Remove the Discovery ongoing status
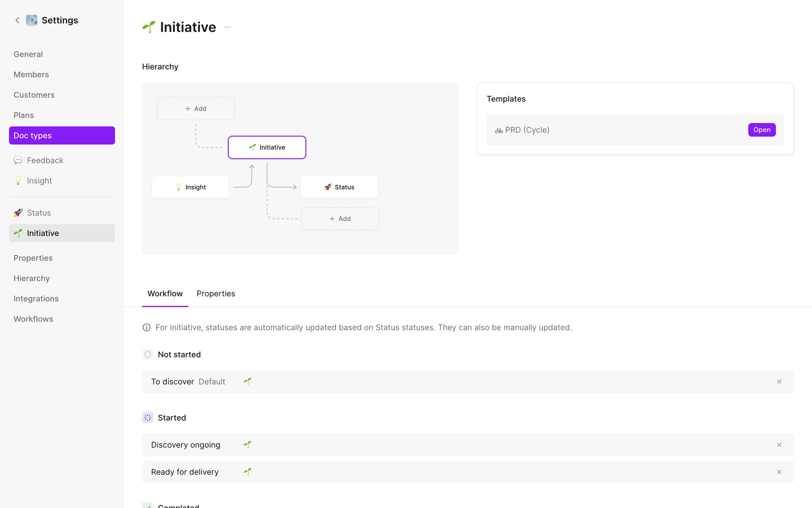The height and width of the screenshot is (508, 812). 779,444
